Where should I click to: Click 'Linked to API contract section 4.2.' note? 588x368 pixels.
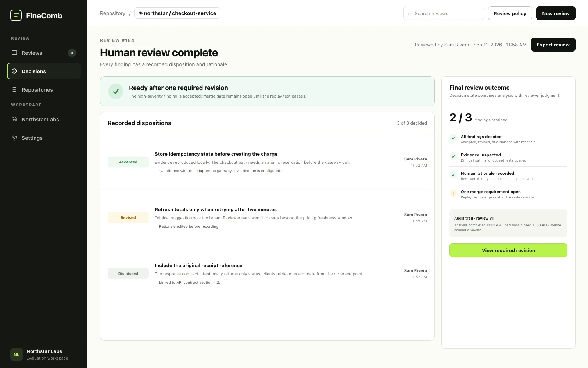tap(190, 282)
